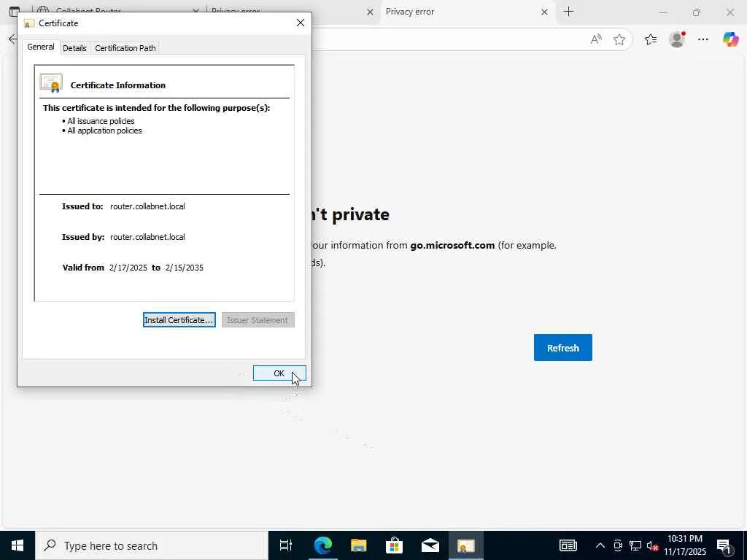Open File Explorer from the taskbar
Image resolution: width=747 pixels, height=560 pixels.
pos(359,545)
